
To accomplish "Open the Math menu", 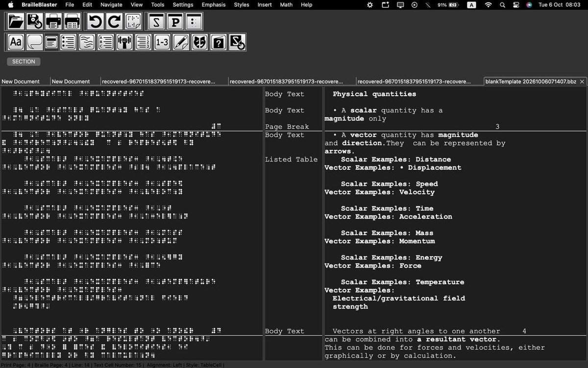I will point(286,4).
